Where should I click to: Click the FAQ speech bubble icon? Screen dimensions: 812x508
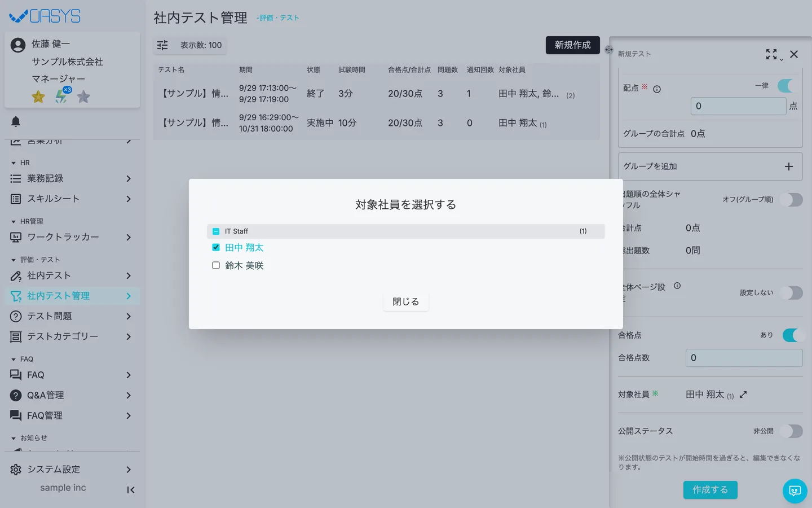tap(16, 375)
